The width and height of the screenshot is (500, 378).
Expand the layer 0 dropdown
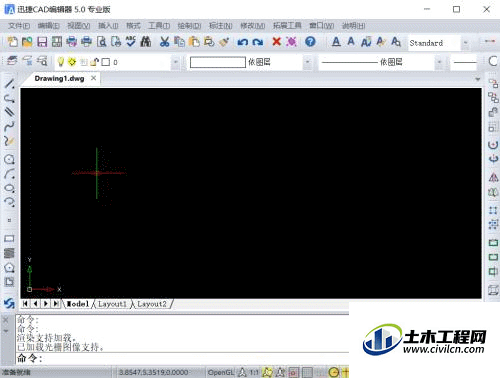[x=175, y=62]
